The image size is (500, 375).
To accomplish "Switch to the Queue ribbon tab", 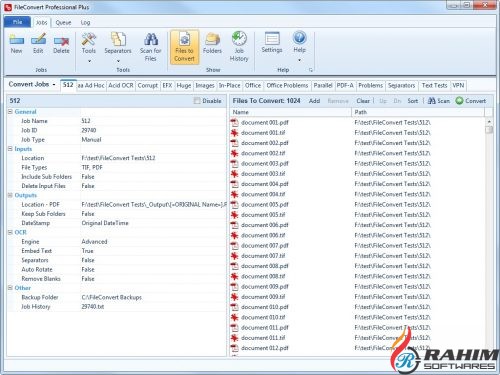I will pos(63,22).
